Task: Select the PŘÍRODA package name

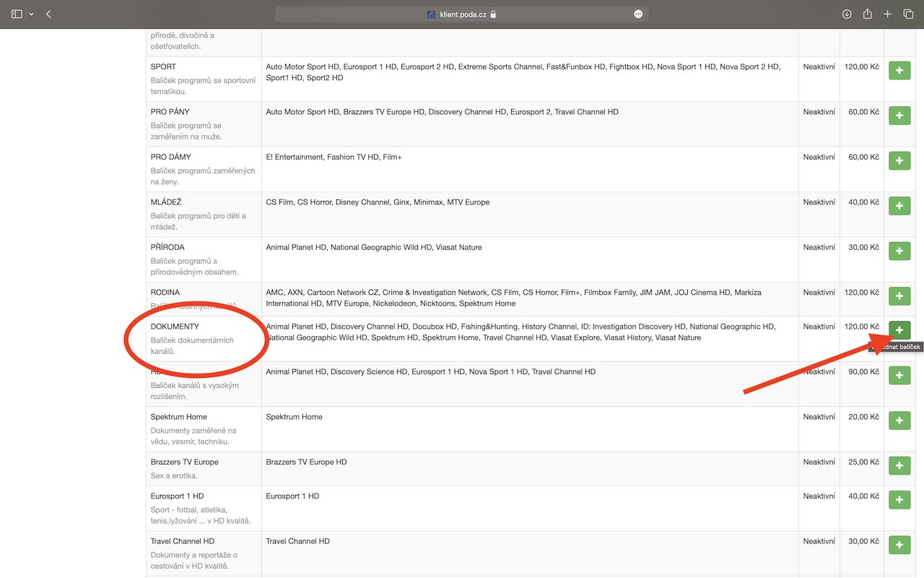Action: [x=167, y=247]
